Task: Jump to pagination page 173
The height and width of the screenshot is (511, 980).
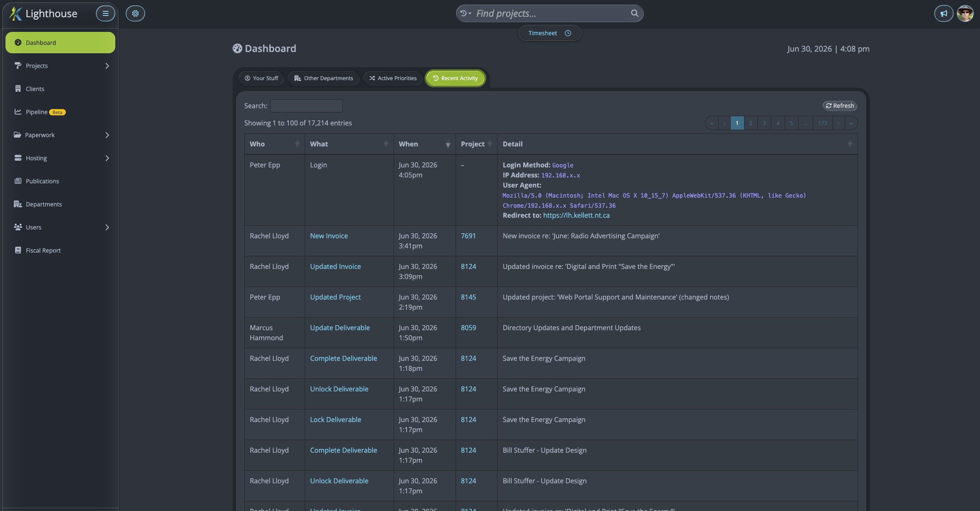Action: pyautogui.click(x=823, y=123)
